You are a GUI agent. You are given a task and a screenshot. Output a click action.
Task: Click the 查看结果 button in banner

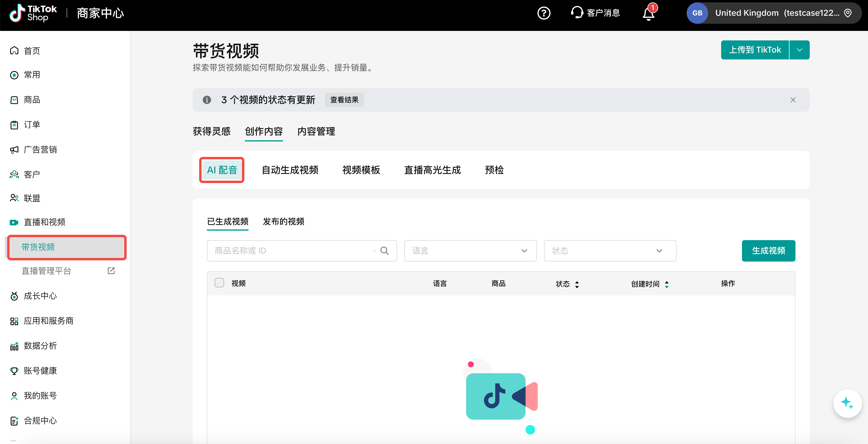344,100
